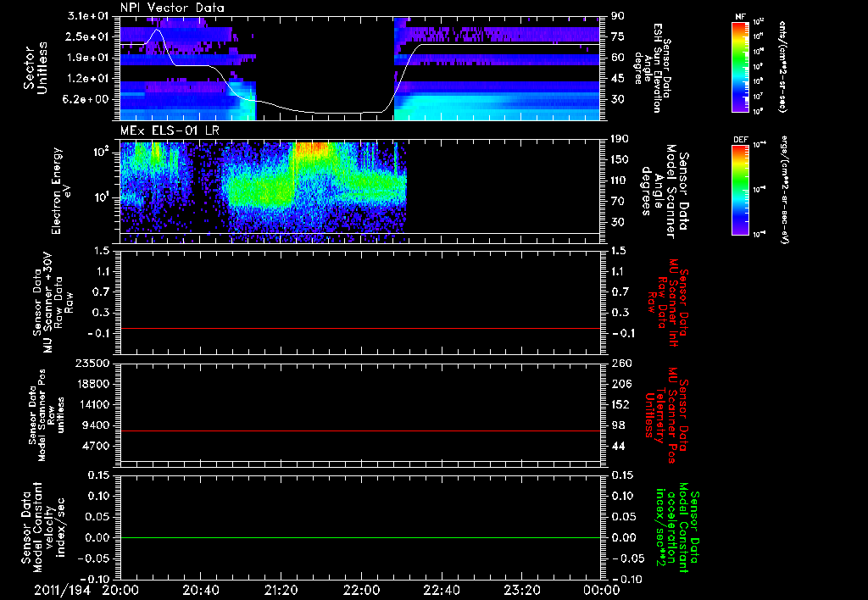Click the red line in Scanner Pos panel
This screenshot has height=600, width=868.
click(x=360, y=431)
